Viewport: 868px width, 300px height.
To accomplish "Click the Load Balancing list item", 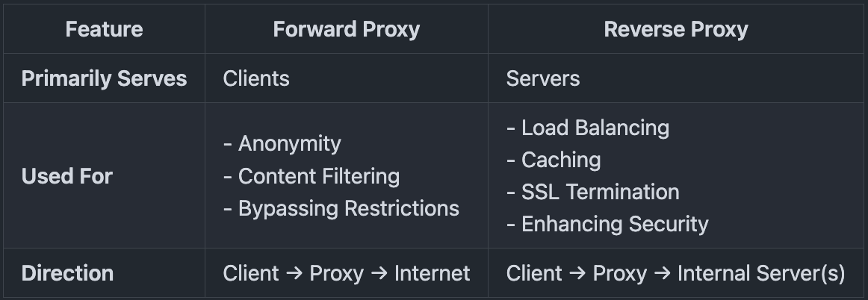I will tap(595, 128).
